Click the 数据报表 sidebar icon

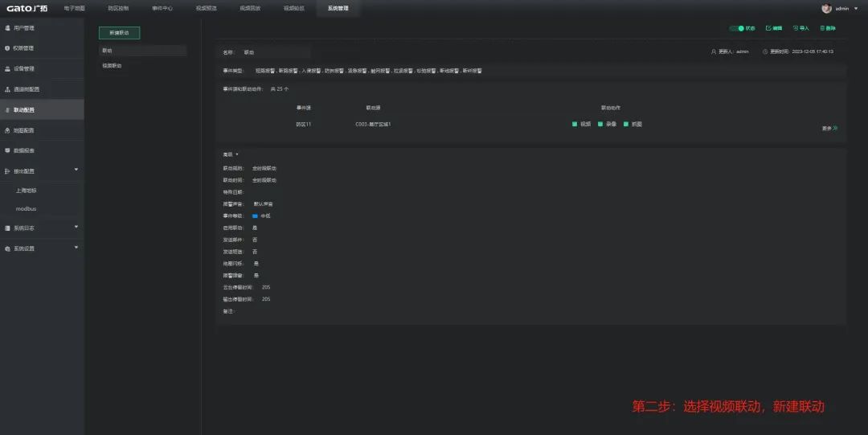click(8, 150)
